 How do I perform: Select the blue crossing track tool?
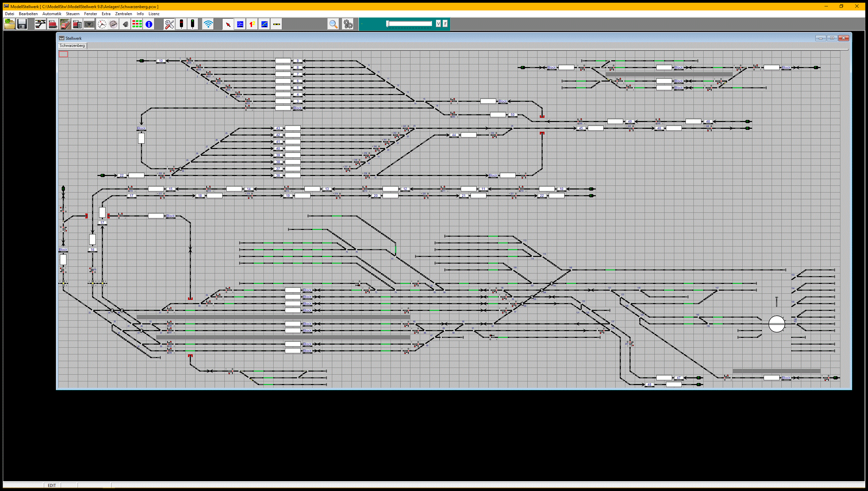tap(265, 24)
